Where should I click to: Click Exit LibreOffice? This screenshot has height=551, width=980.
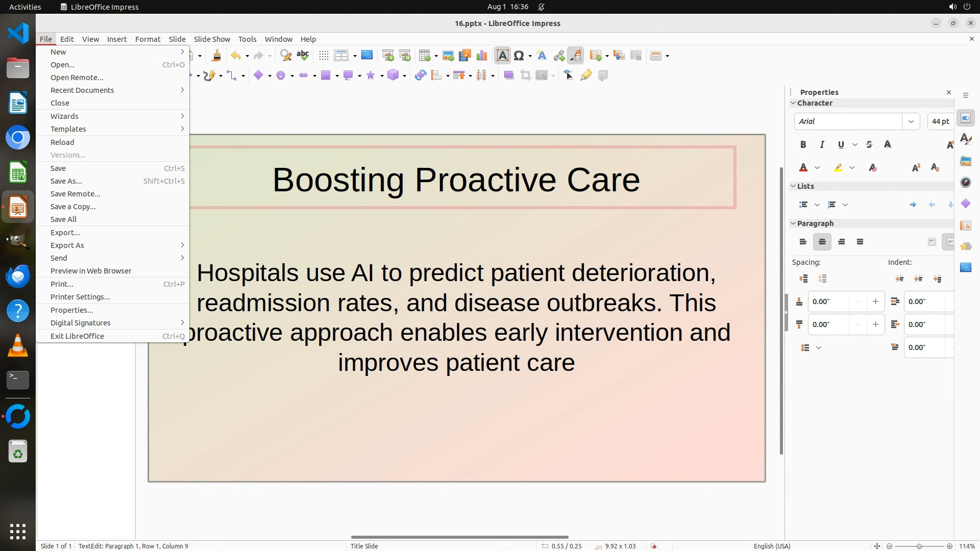coord(77,336)
